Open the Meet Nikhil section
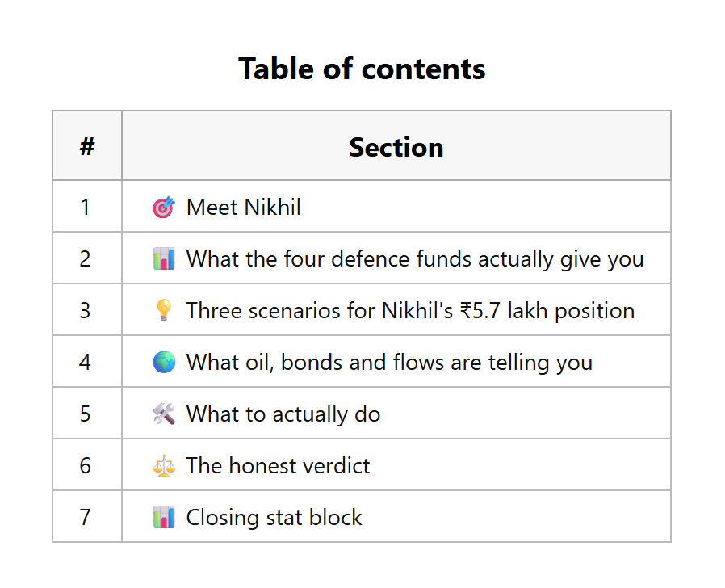This screenshot has height=588, width=725. pos(243,207)
